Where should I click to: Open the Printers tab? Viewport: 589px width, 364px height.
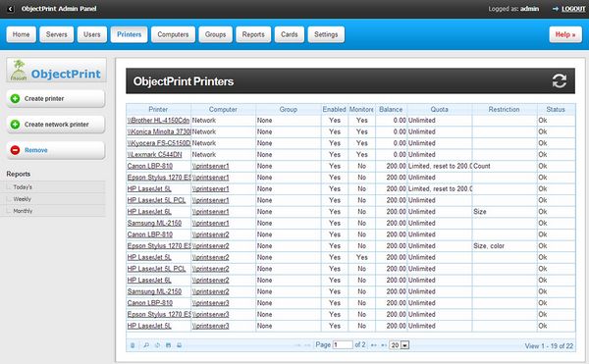[129, 34]
